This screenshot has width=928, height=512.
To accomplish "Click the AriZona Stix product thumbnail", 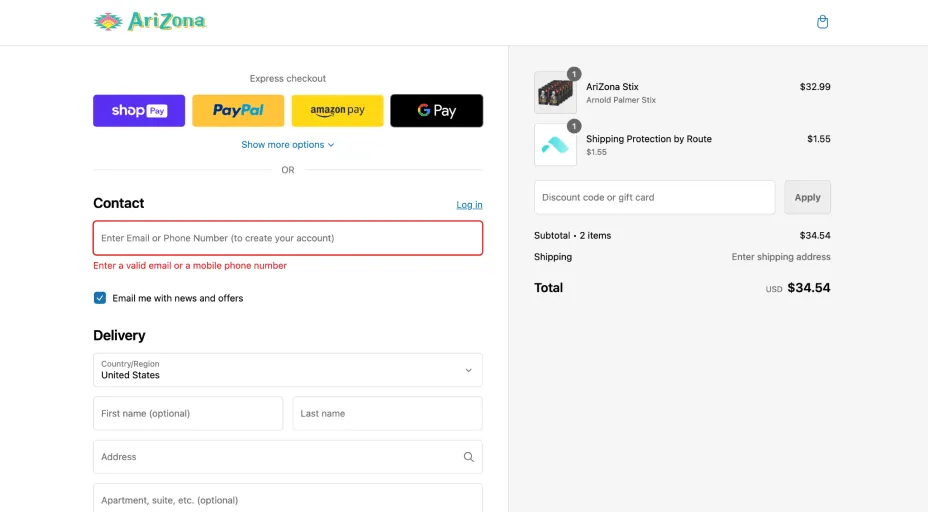I will point(555,92).
